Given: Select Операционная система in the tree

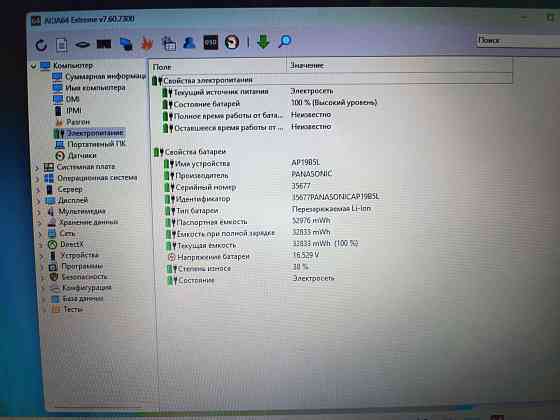Looking at the screenshot, I should coord(97,178).
